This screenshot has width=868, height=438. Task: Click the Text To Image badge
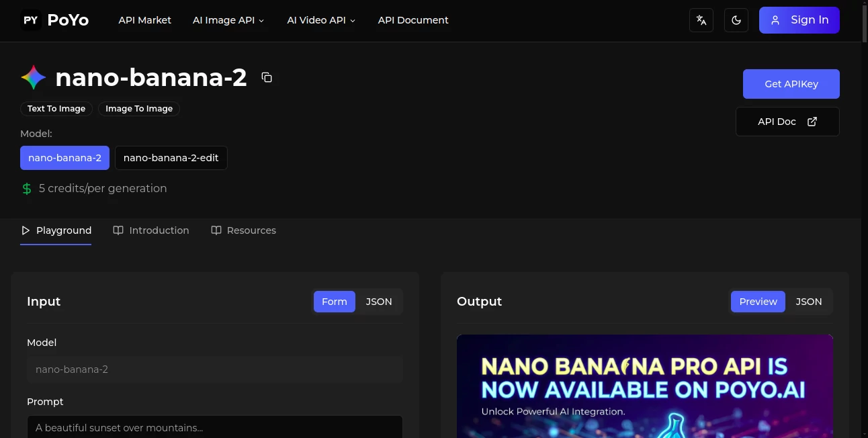(56, 108)
